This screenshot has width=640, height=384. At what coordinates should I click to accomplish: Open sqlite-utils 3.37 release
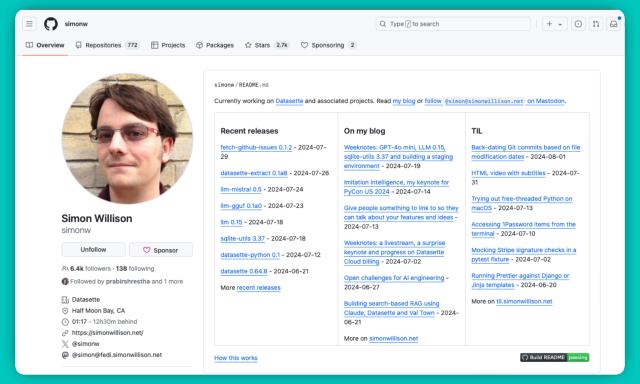click(242, 238)
